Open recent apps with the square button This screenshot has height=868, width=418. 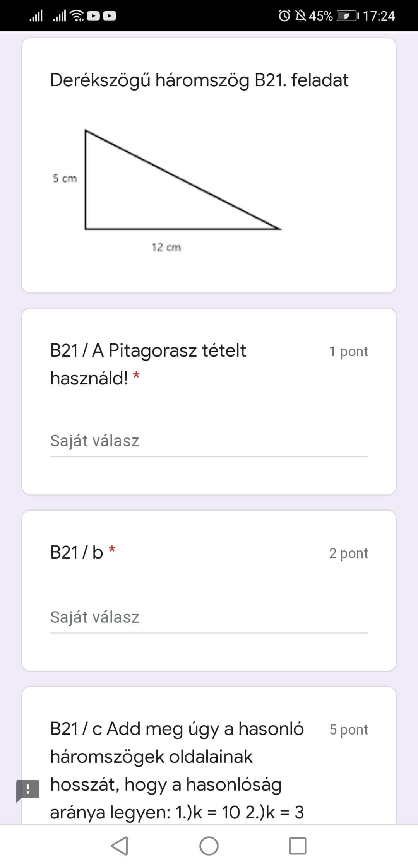[x=298, y=846]
